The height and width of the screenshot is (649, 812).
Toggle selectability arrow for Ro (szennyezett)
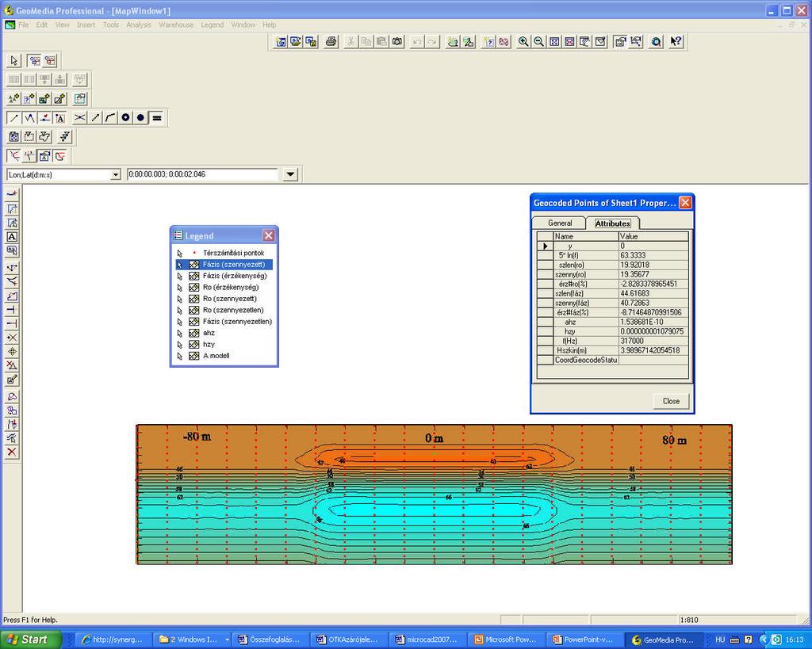[x=180, y=299]
